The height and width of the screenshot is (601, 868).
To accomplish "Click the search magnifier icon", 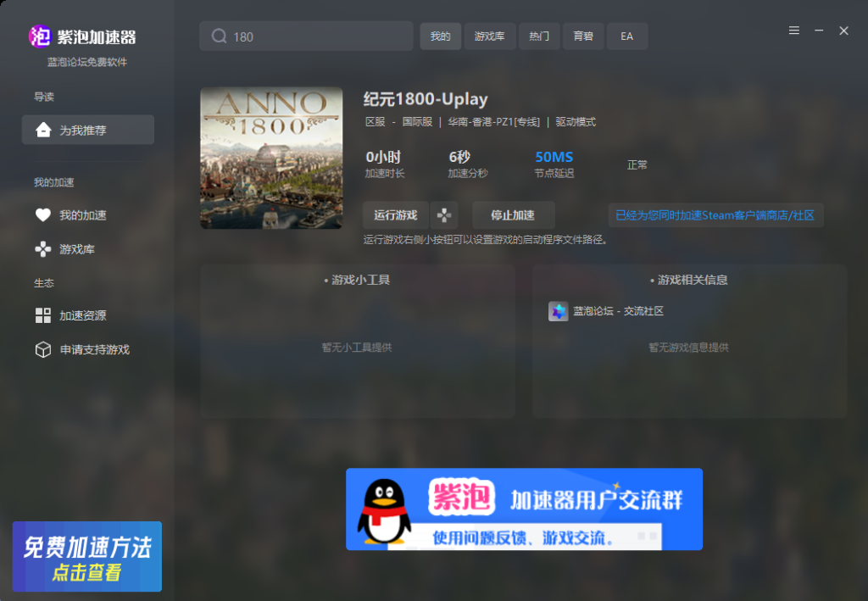I will [220, 36].
